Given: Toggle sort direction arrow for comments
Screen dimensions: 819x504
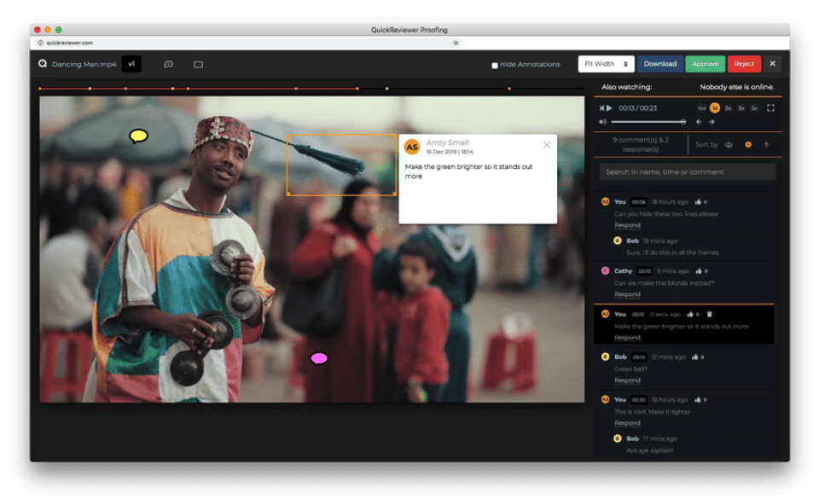Looking at the screenshot, I should click(766, 145).
